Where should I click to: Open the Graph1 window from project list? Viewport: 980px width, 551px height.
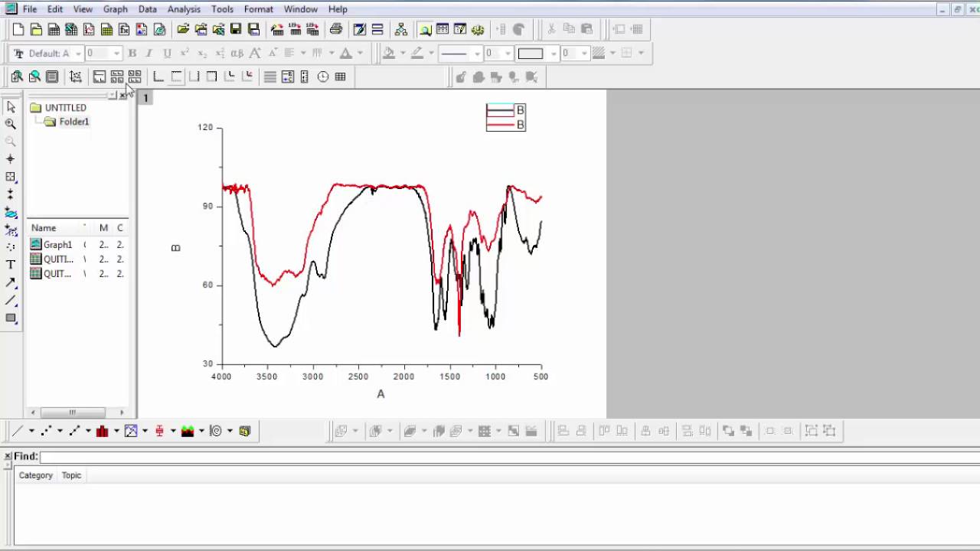(x=57, y=245)
